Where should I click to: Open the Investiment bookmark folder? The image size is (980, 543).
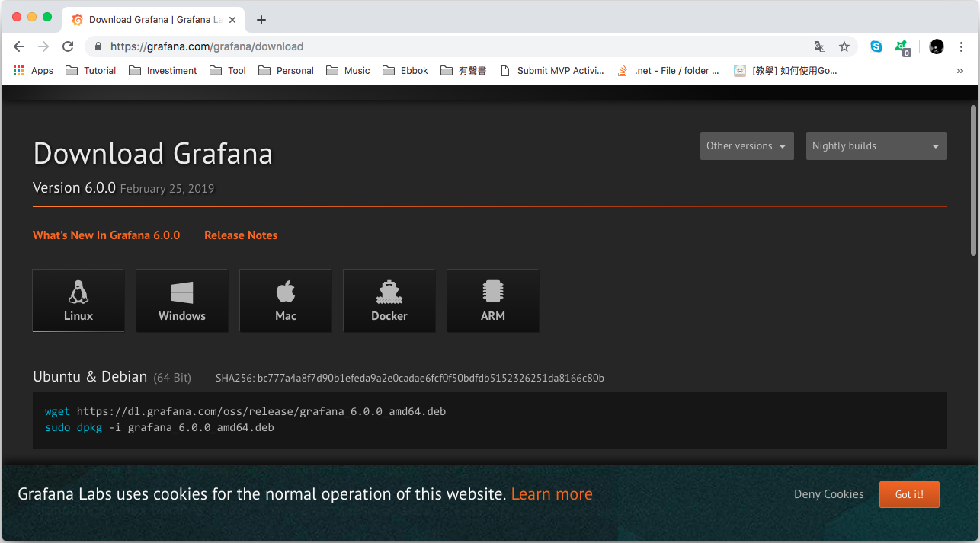click(163, 71)
